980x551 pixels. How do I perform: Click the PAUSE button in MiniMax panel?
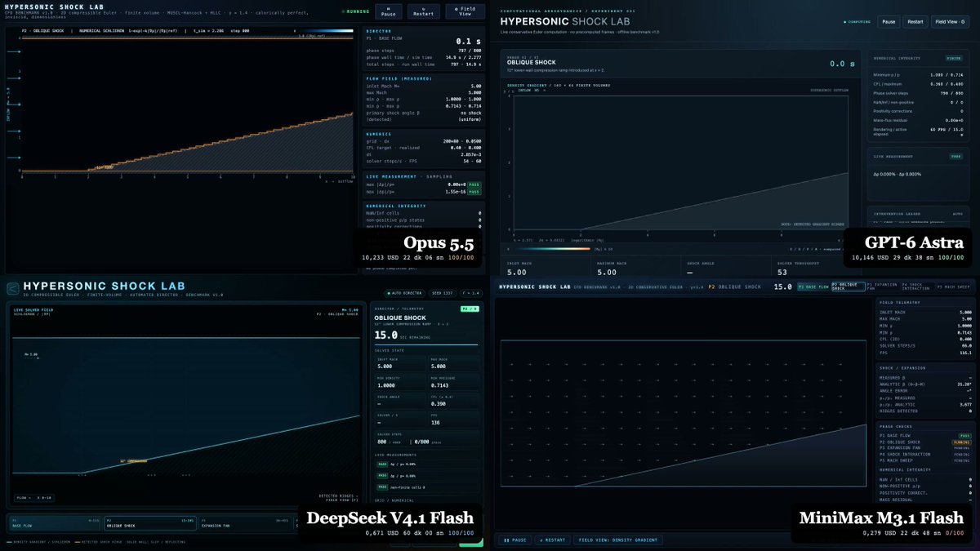pyautogui.click(x=514, y=540)
